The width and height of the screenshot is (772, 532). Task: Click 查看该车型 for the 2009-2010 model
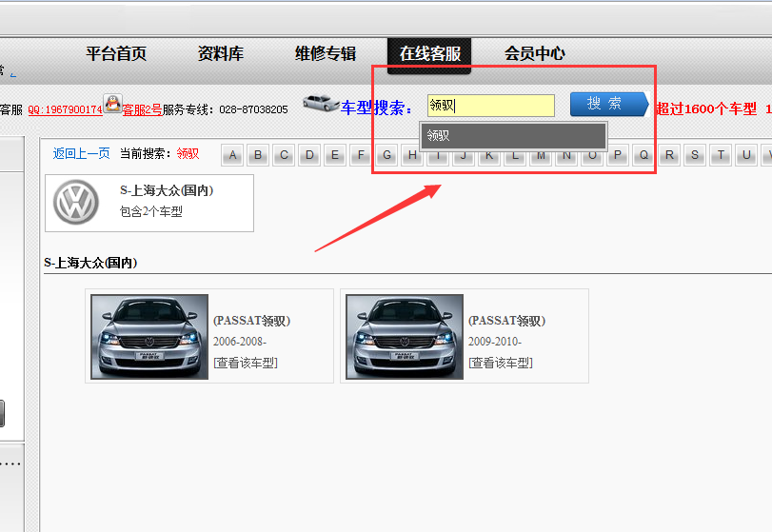point(501,363)
